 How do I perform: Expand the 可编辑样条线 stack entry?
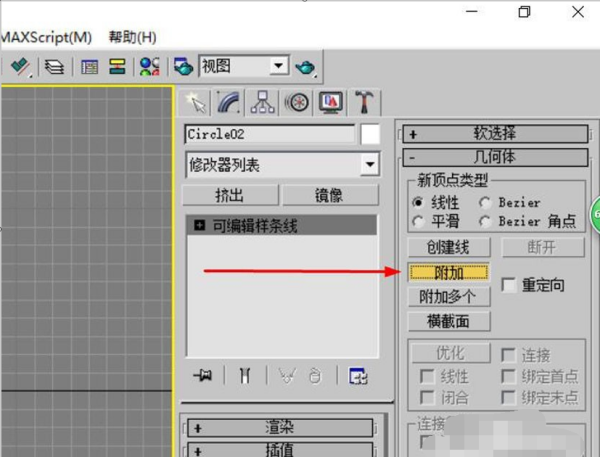(199, 225)
